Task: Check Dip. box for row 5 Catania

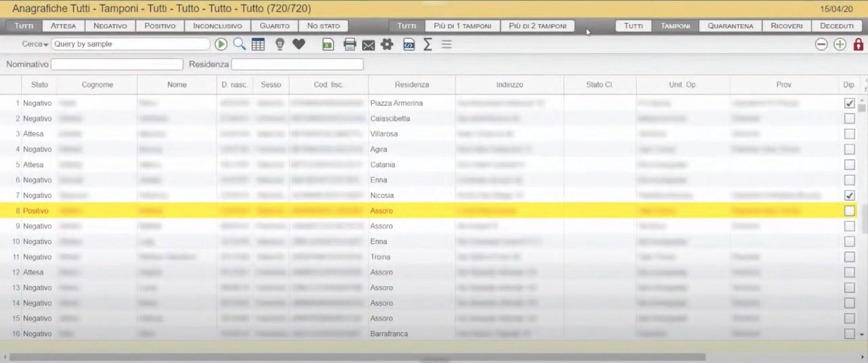Action: click(x=849, y=165)
